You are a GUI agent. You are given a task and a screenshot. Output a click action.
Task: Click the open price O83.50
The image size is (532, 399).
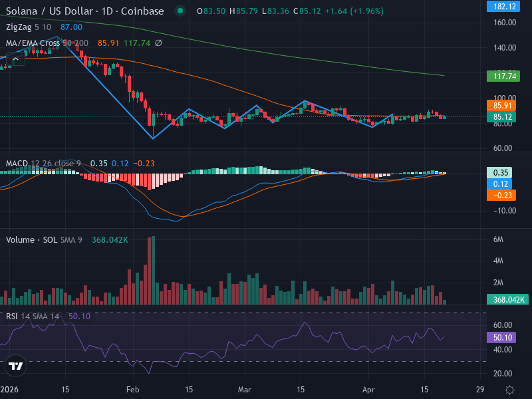(x=211, y=11)
